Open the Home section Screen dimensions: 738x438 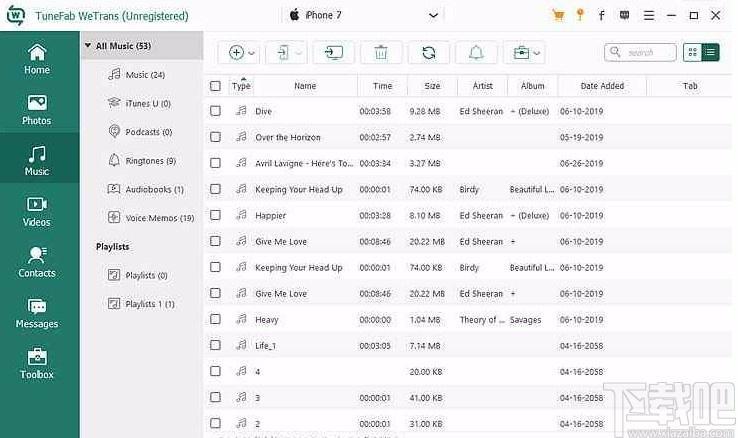(x=37, y=59)
